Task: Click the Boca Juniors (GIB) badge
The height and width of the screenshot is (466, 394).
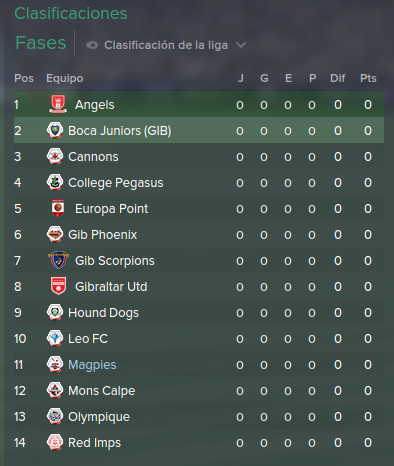Action: (55, 130)
